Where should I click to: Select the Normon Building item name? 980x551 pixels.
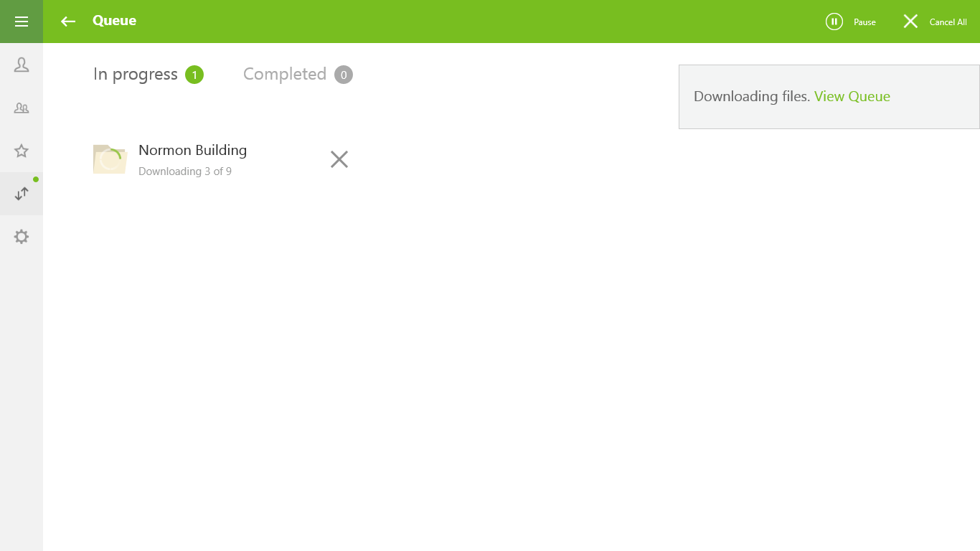192,150
